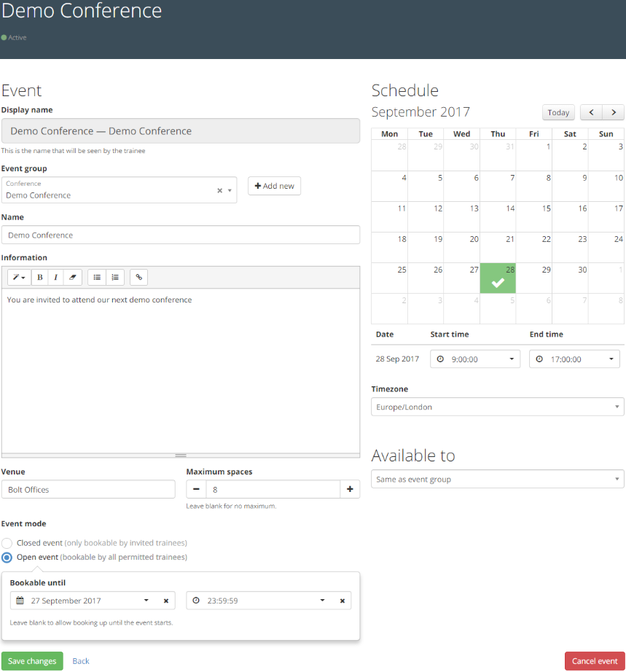Screen dimensions: 626x672
Task: Click the September 2017 month heading
Action: pos(420,112)
